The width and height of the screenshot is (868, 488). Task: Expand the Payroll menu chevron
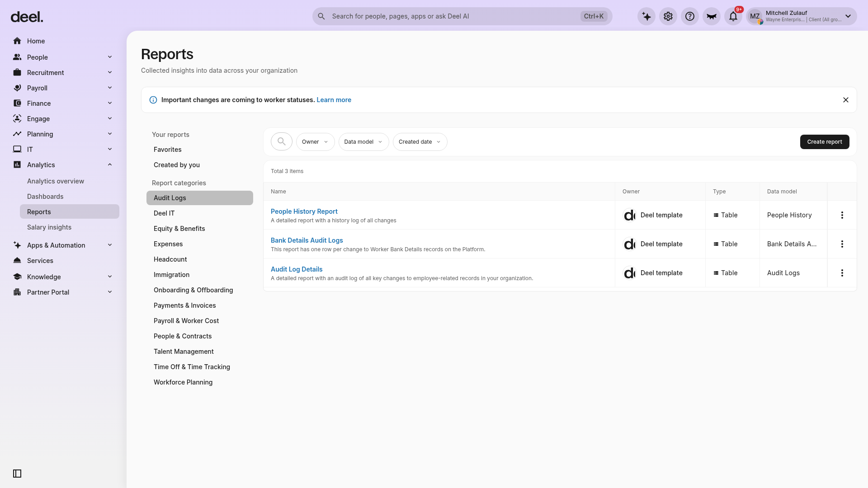pyautogui.click(x=110, y=88)
